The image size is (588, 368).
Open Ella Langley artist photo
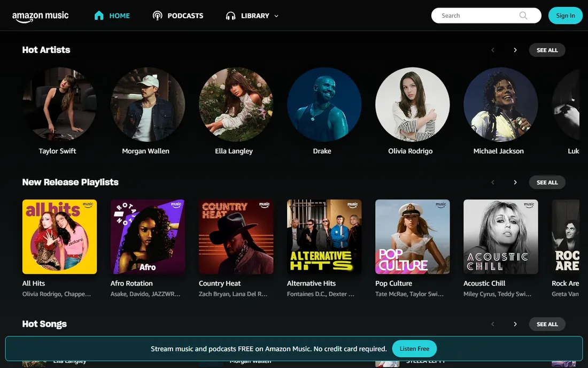coord(236,104)
